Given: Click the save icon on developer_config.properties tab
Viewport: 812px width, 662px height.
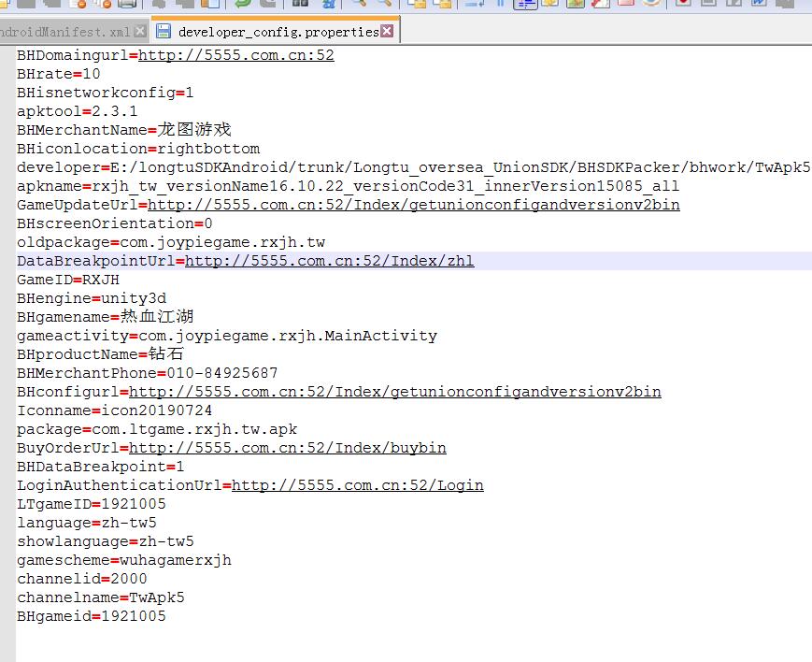Looking at the screenshot, I should tap(164, 32).
